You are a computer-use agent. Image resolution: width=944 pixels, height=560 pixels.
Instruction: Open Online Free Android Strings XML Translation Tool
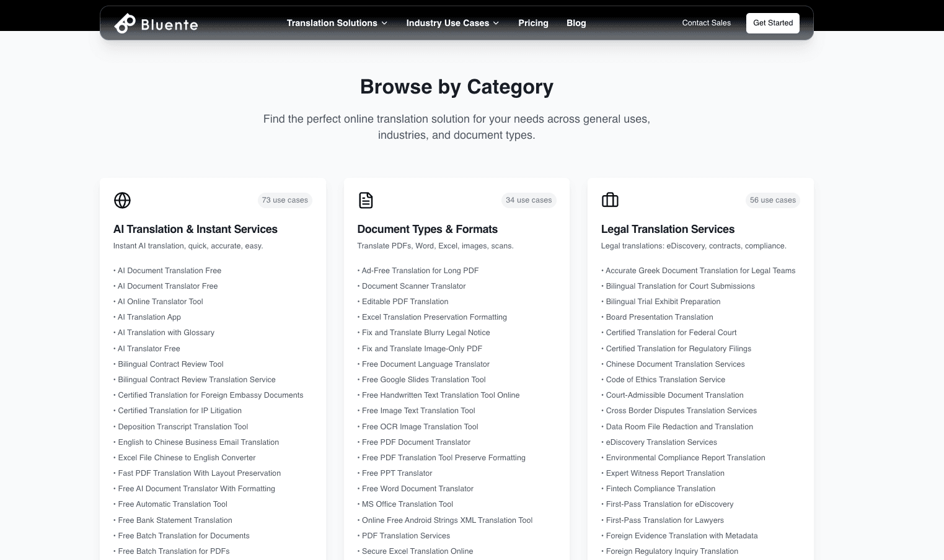coord(447,520)
